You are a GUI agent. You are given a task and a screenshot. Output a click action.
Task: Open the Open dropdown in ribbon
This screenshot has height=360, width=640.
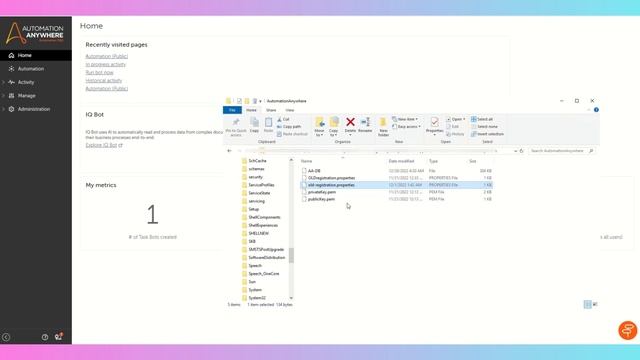point(456,119)
